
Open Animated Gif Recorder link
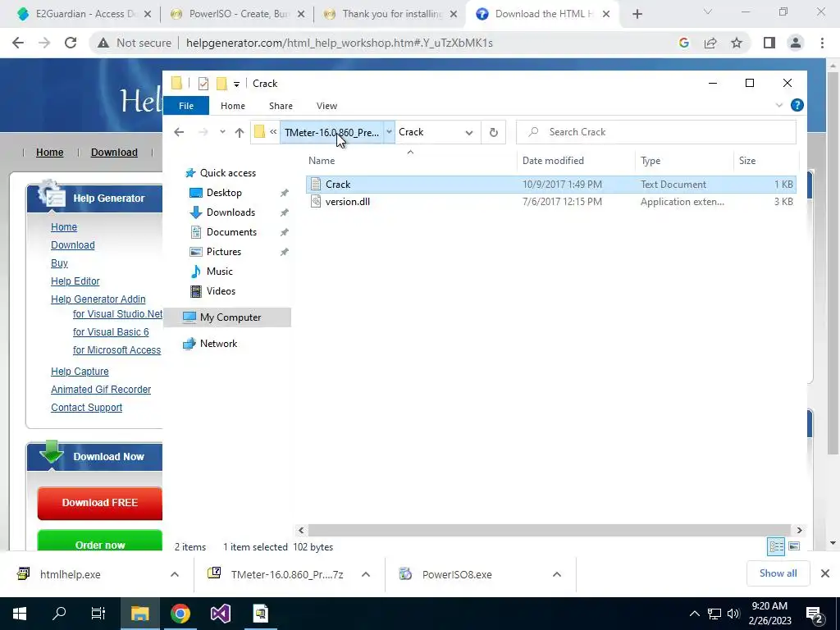tap(101, 390)
